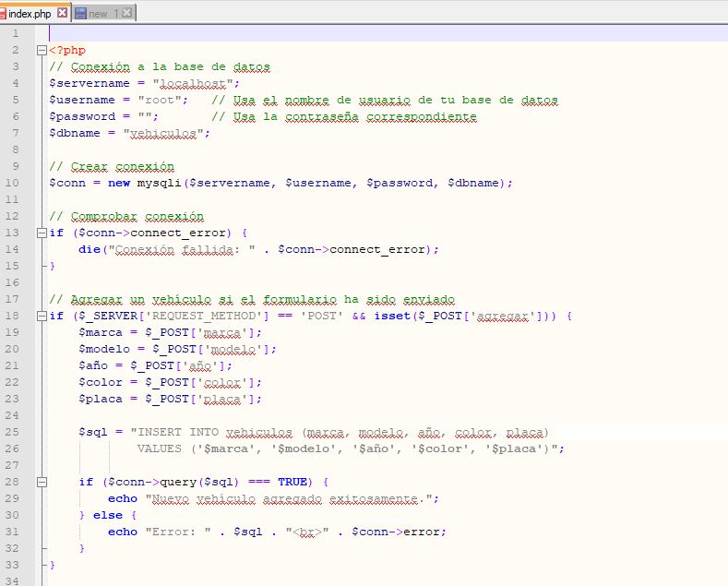
Task: Click line number 10 in the margin
Action: (x=12, y=183)
